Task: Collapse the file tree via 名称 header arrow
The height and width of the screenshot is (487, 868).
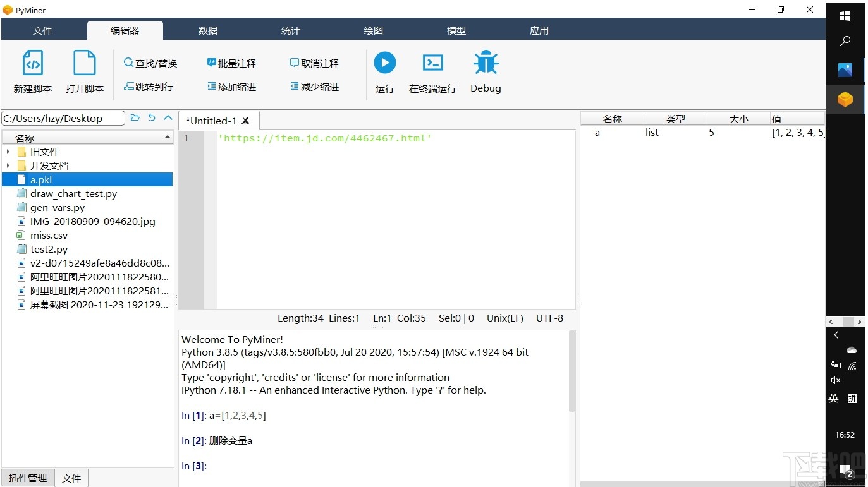Action: pos(167,137)
